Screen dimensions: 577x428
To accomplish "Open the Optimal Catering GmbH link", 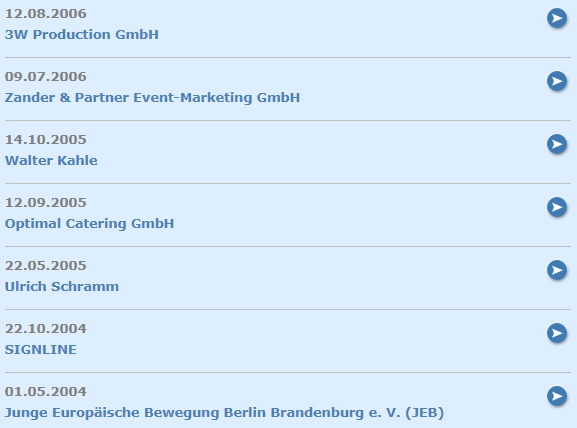I will point(89,223).
